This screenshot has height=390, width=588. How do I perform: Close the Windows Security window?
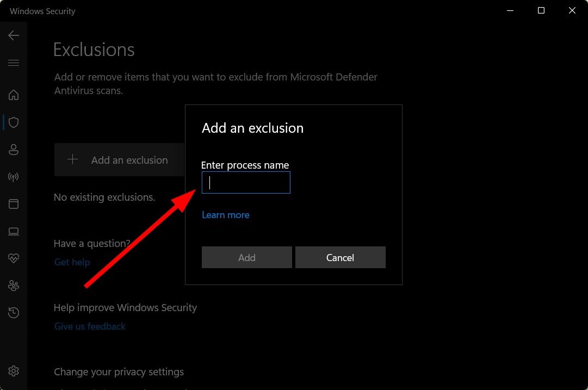(x=572, y=10)
